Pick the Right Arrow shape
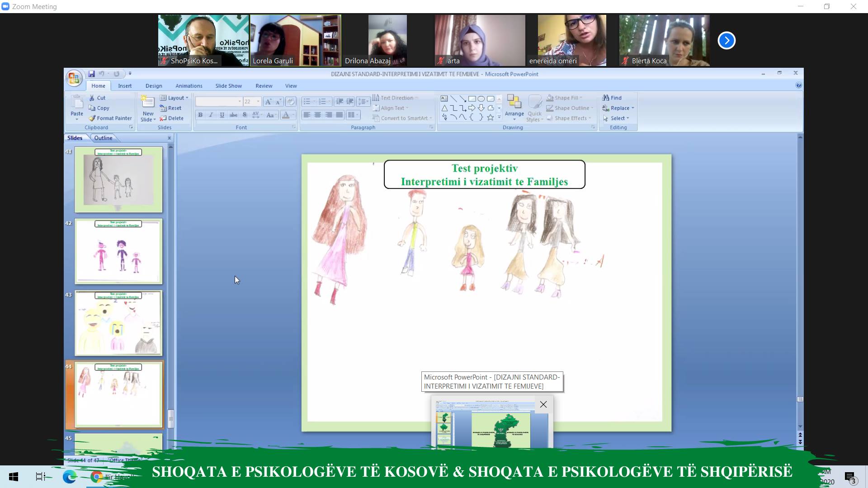This screenshot has height=488, width=868. pos(472,108)
